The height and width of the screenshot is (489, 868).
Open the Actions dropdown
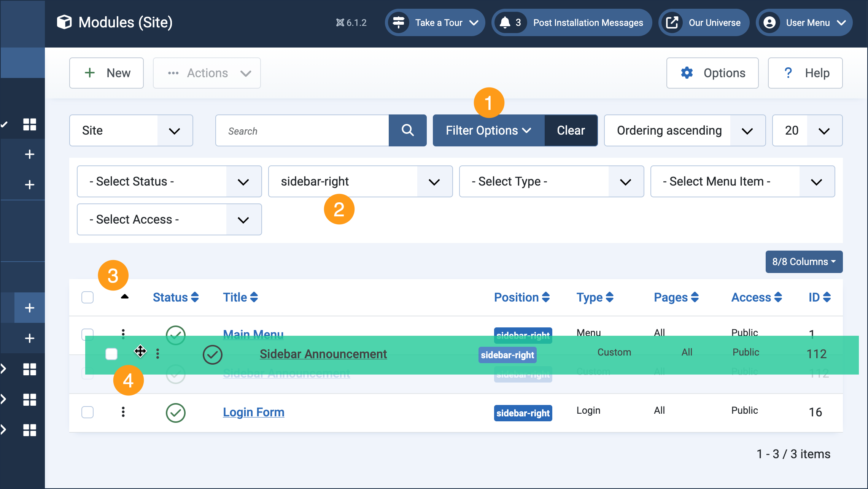coord(207,73)
